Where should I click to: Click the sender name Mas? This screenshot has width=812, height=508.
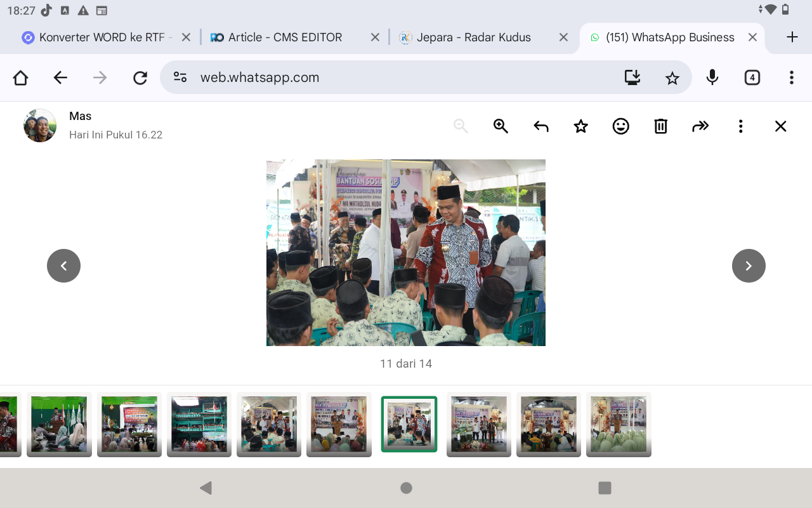point(81,116)
